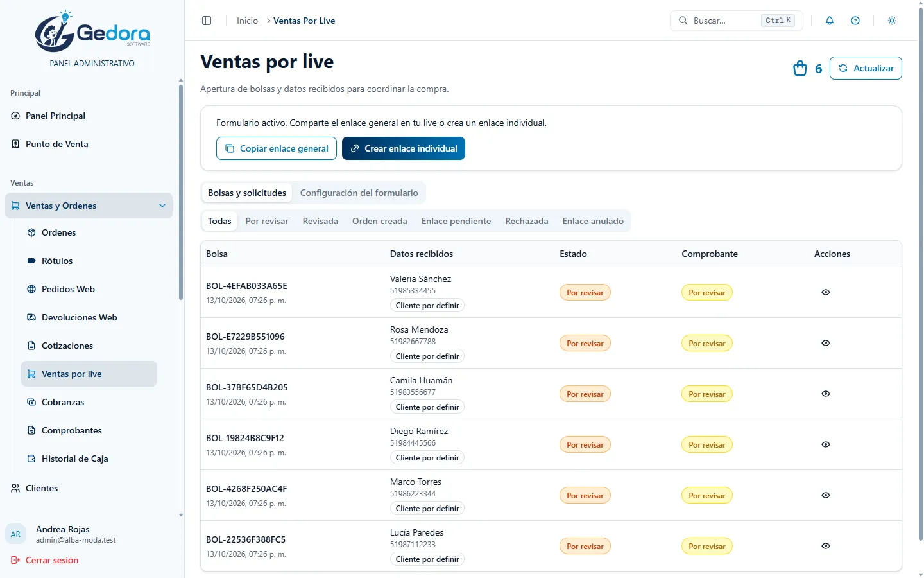Collapse the Ventas y Ordenes menu
This screenshot has width=924, height=578.
(x=89, y=206)
